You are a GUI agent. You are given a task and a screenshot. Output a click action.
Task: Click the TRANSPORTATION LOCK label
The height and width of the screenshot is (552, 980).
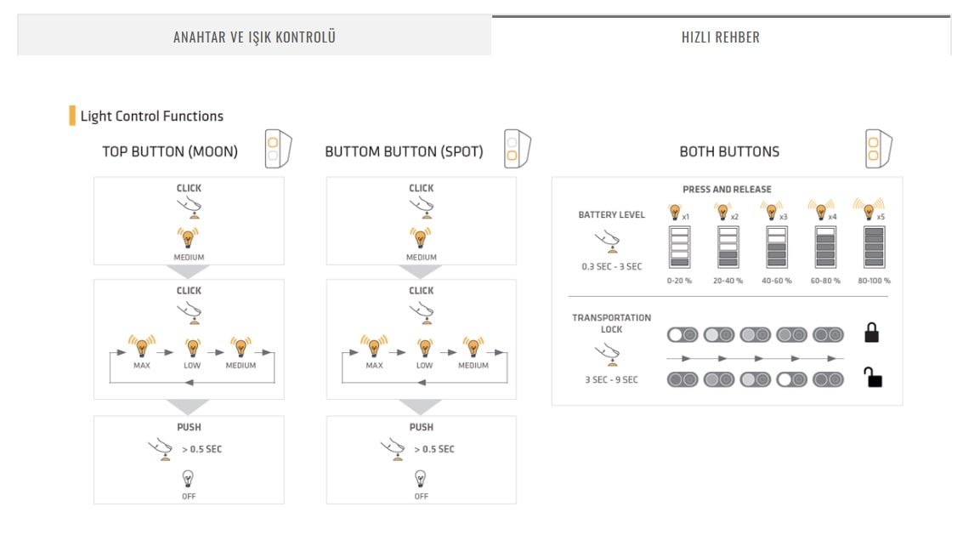[611, 323]
